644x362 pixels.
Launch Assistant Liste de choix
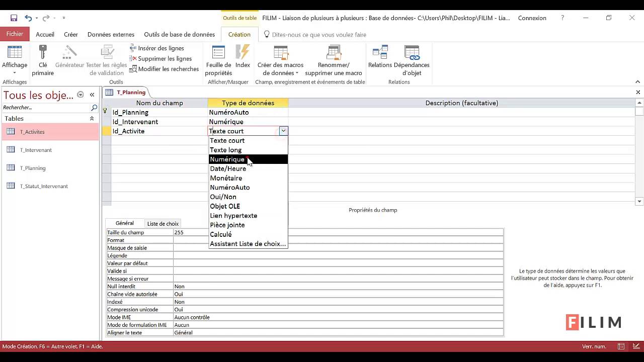click(249, 244)
